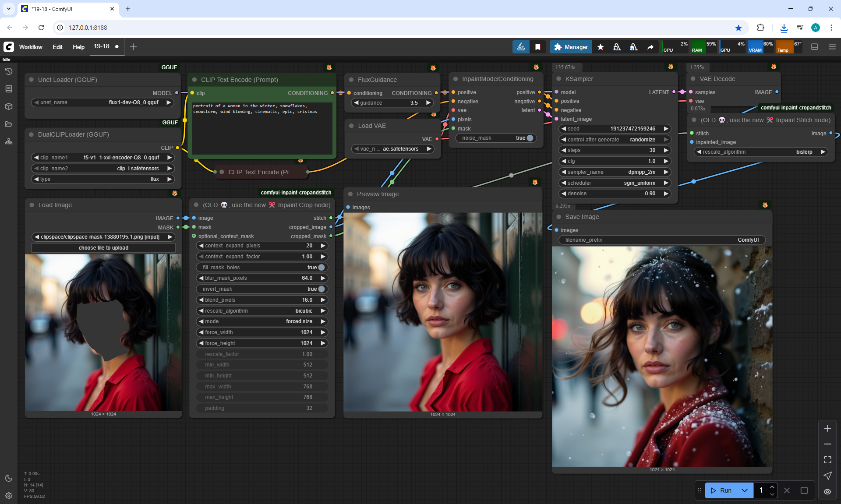Viewport: 841px width, 504px height.
Task: Open the Workflow menu
Action: pyautogui.click(x=31, y=47)
